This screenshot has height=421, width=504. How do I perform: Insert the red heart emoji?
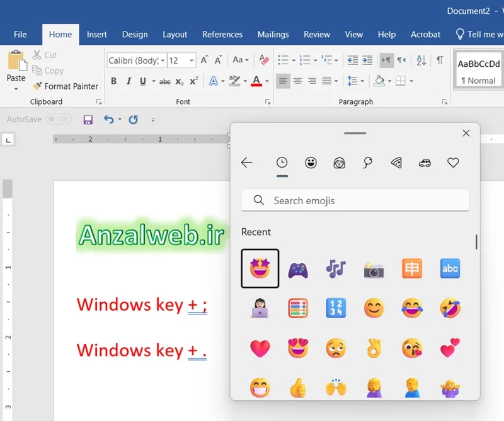pyautogui.click(x=260, y=349)
